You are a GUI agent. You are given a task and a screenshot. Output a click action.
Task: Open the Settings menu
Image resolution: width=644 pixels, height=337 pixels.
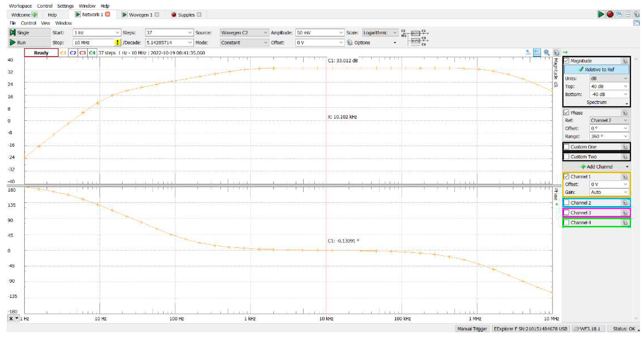click(x=65, y=6)
